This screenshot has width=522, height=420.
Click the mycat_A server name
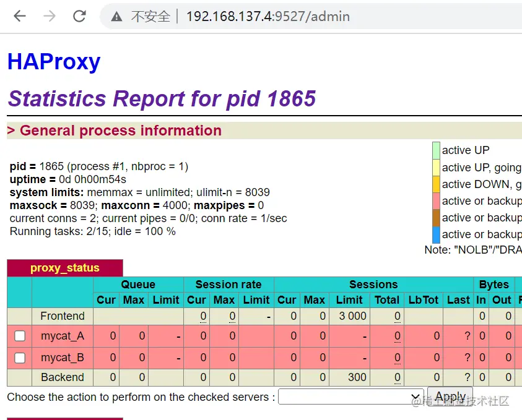[x=63, y=336]
